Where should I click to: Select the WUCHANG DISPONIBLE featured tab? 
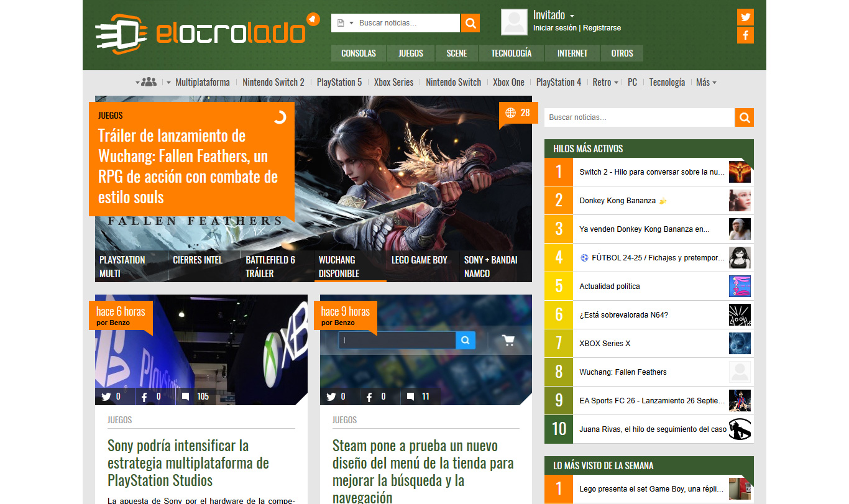click(x=350, y=267)
